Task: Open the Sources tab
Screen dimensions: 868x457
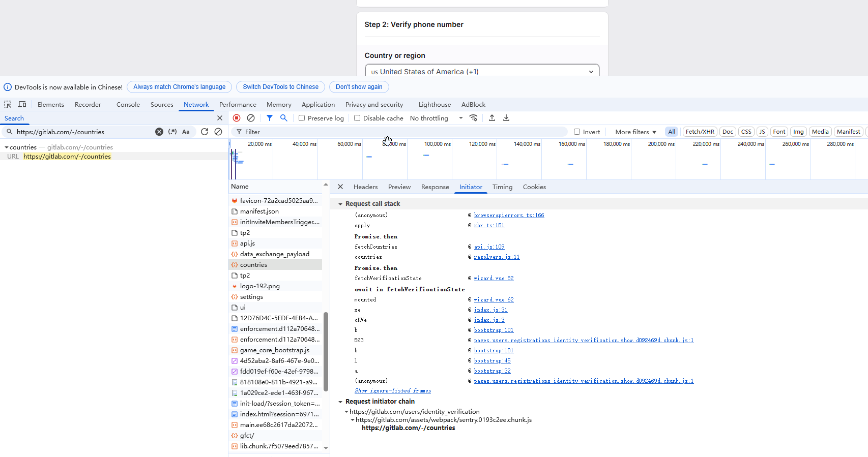Action: click(x=162, y=104)
